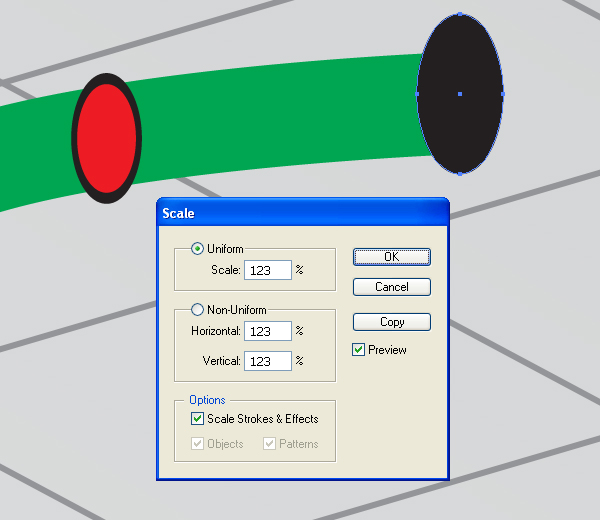This screenshot has width=600, height=520.
Task: Click the black ellipse center point
Action: (x=460, y=94)
